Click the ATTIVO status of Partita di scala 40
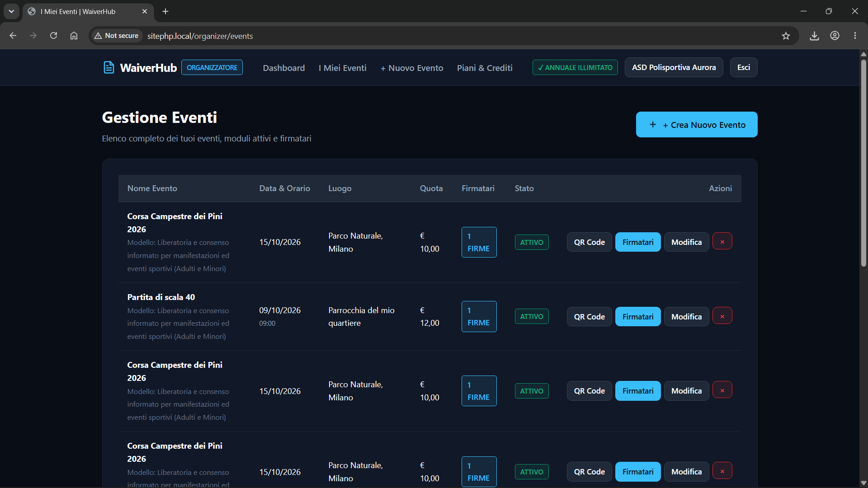The width and height of the screenshot is (868, 488). click(532, 316)
